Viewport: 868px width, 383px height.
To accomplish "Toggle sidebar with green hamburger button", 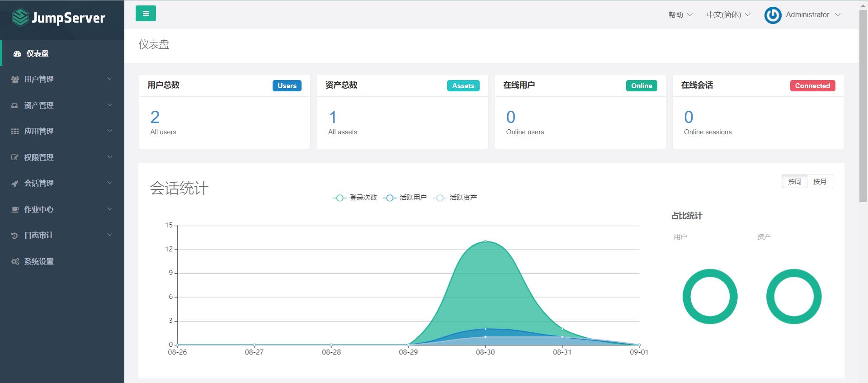I will click(146, 14).
